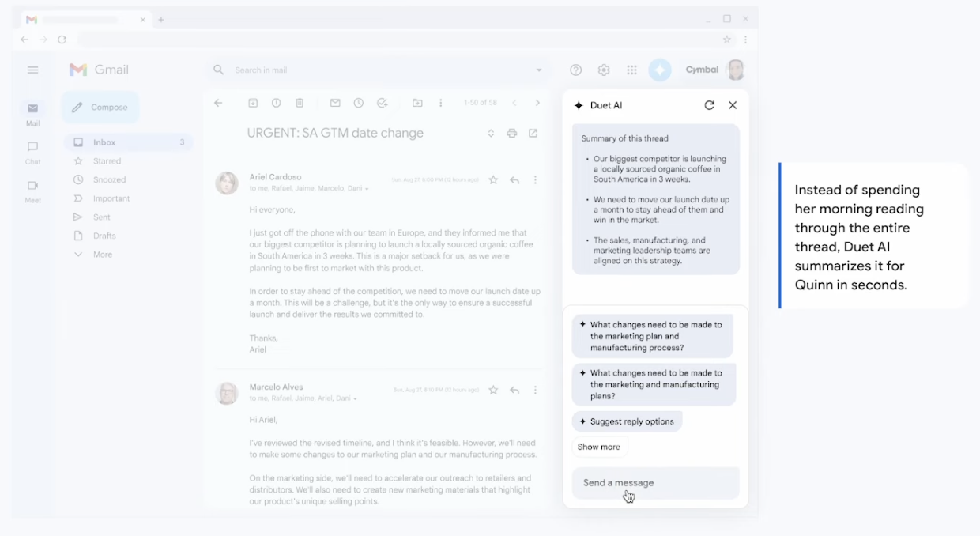
Task: Compose a new email
Action: point(100,108)
